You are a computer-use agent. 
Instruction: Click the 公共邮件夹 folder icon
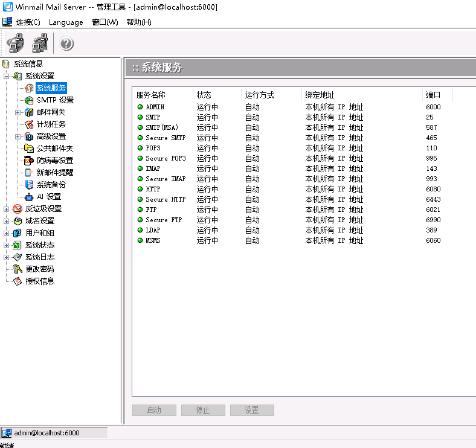click(x=29, y=149)
